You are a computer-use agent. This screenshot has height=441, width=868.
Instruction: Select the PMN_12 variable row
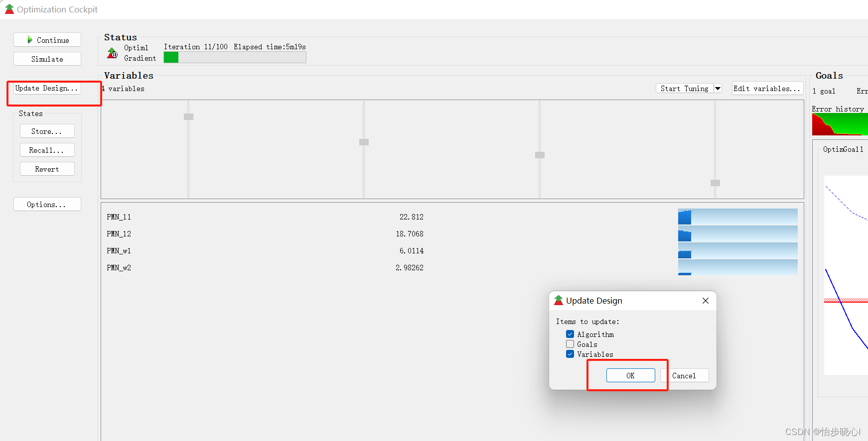[452, 234]
